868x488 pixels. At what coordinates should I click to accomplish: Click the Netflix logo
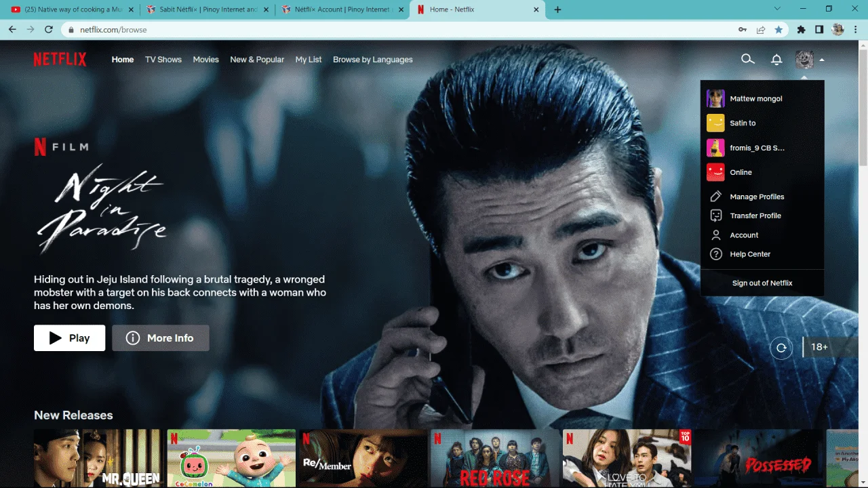pos(60,60)
